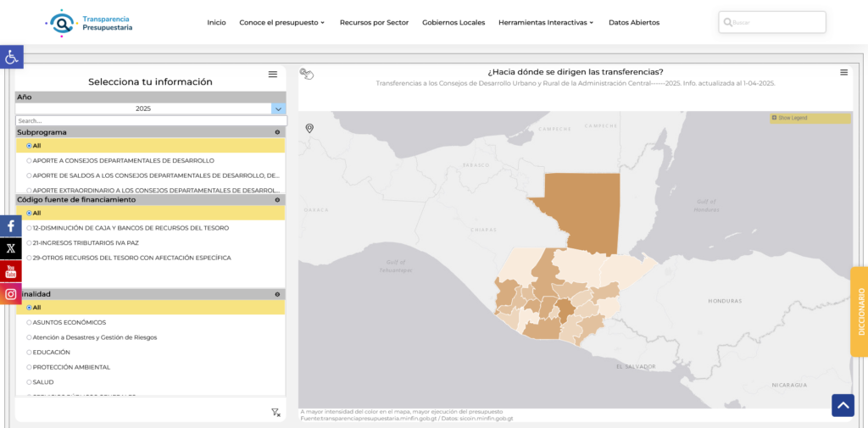This screenshot has width=868, height=428.
Task: Go to Recursos por Sector page
Action: tap(374, 23)
